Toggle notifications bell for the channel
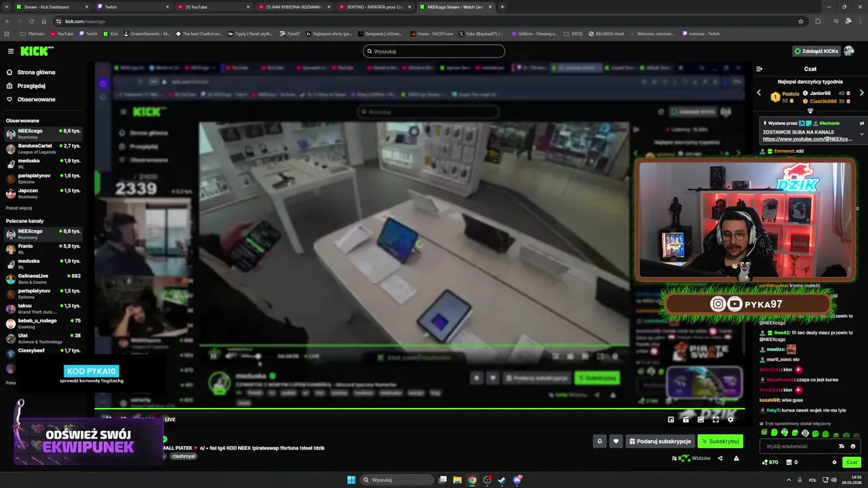 599,441
